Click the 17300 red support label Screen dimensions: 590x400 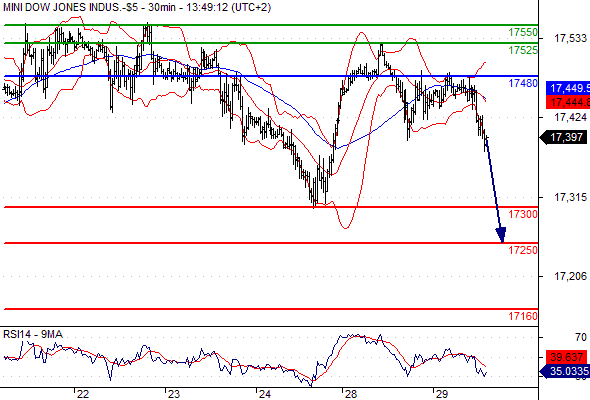click(x=523, y=214)
